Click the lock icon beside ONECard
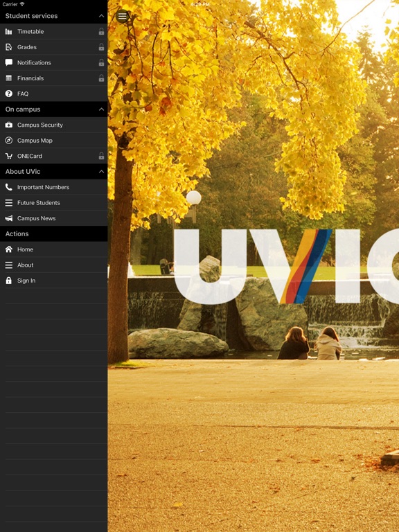The width and height of the screenshot is (399, 532). [101, 156]
